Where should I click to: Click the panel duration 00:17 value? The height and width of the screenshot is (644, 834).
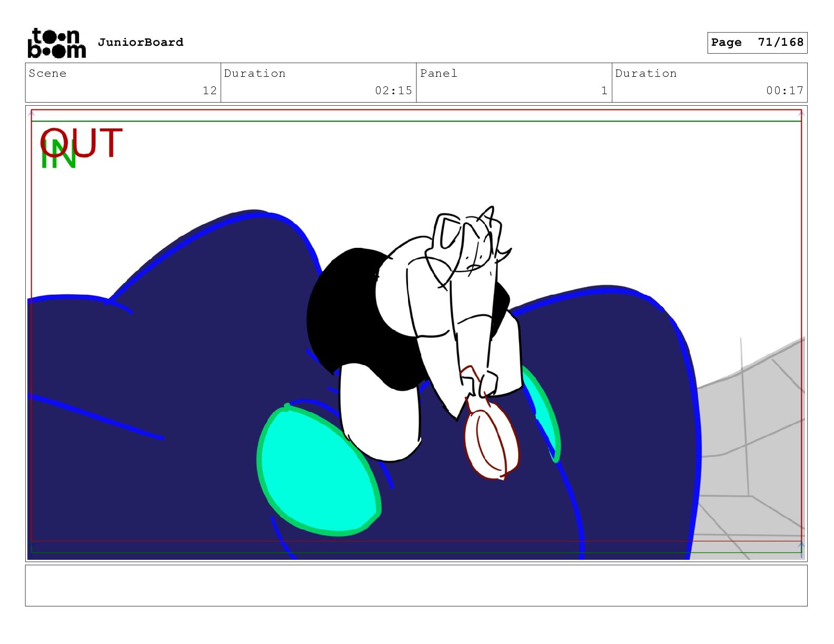pos(785,90)
